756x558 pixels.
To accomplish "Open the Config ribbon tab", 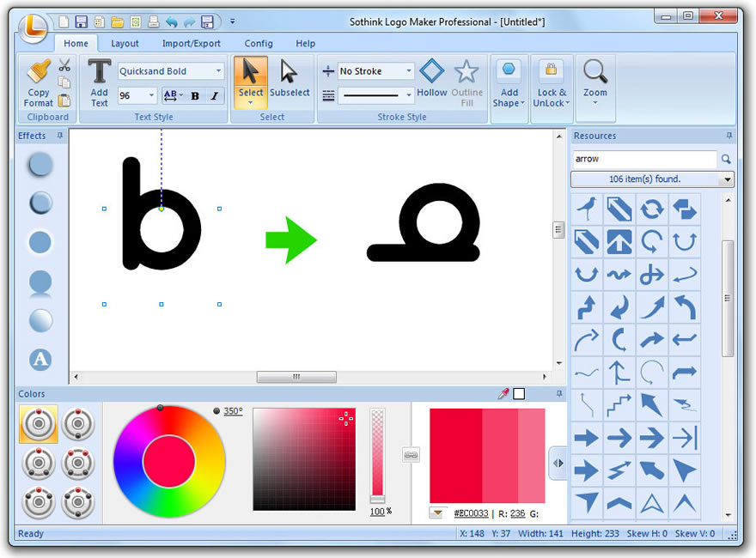I will (259, 44).
